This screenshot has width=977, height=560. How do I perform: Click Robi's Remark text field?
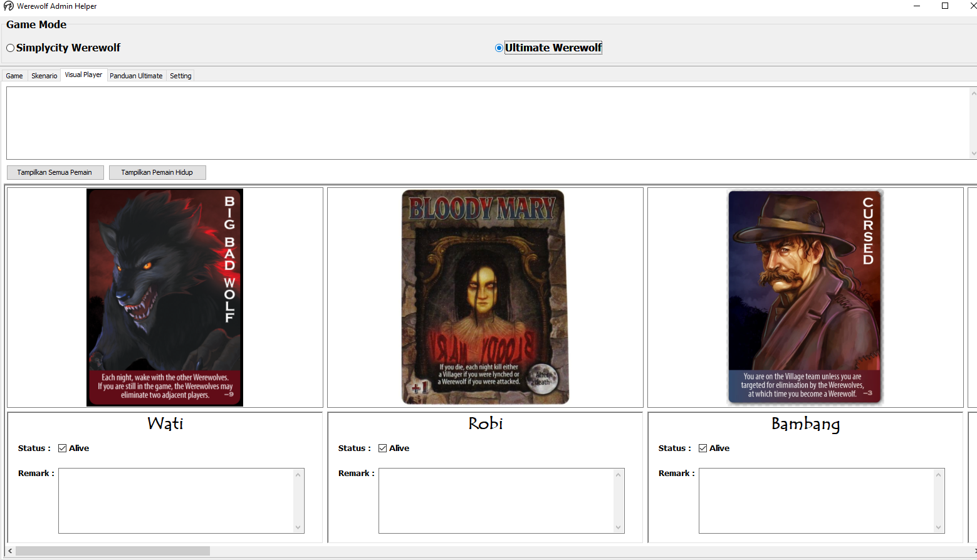[496, 500]
